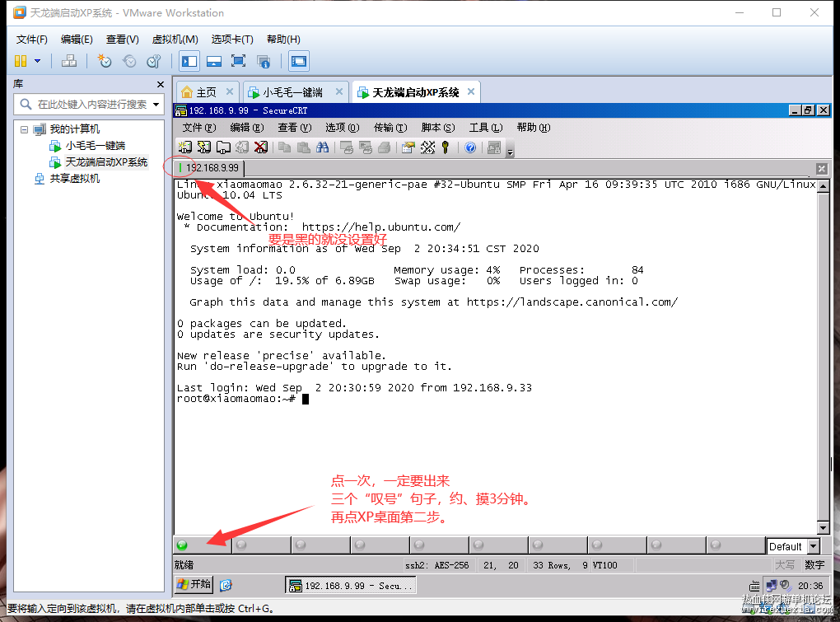Open SecureCRT 查看(V) menu
The height and width of the screenshot is (622, 840).
(x=294, y=128)
